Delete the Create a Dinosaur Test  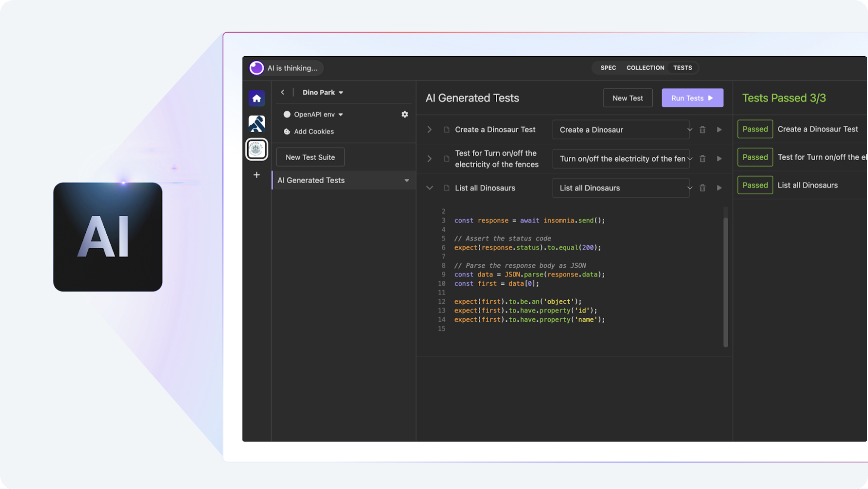703,130
